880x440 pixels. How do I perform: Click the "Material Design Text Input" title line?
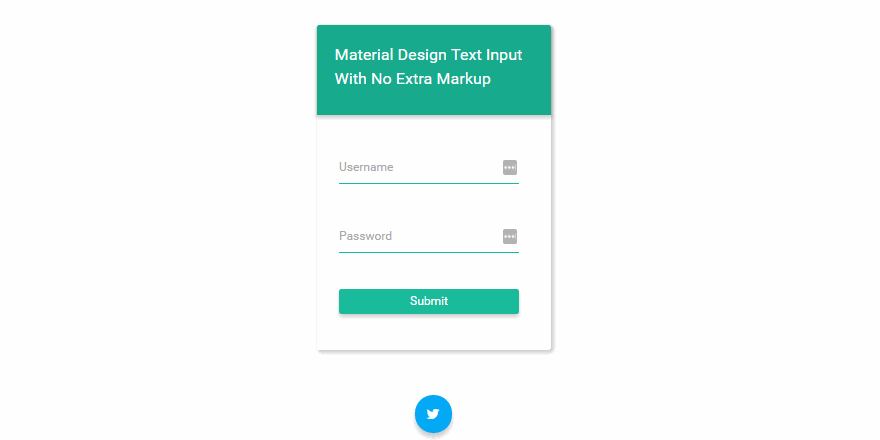click(428, 55)
